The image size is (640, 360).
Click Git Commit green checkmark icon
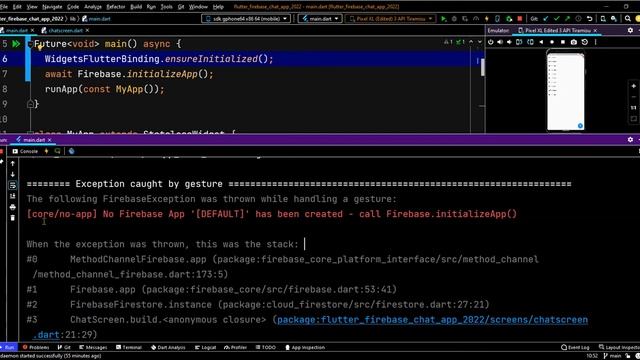pos(557,19)
